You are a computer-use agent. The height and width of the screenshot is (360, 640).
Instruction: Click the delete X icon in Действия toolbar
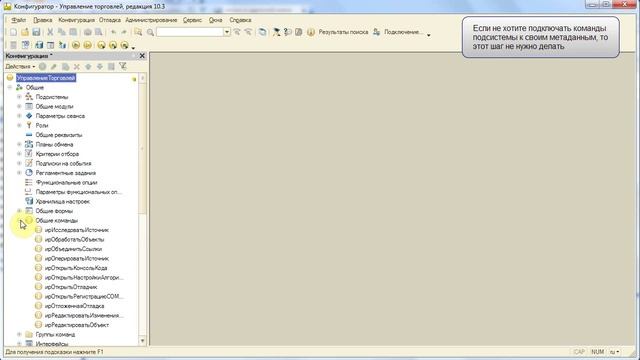coord(77,67)
